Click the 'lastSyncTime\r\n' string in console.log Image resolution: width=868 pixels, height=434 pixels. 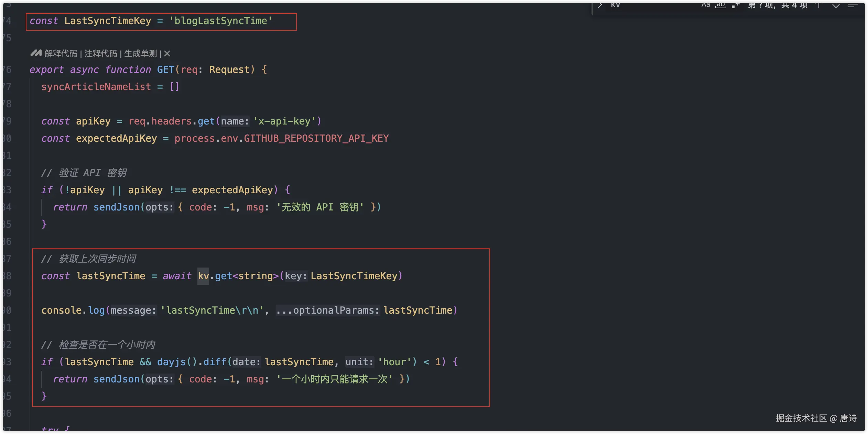pyautogui.click(x=212, y=310)
